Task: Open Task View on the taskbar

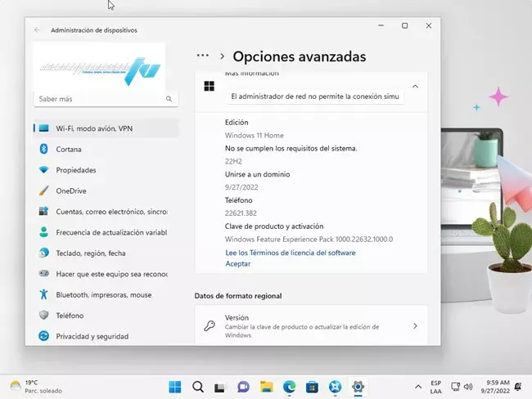Action: pos(220,387)
